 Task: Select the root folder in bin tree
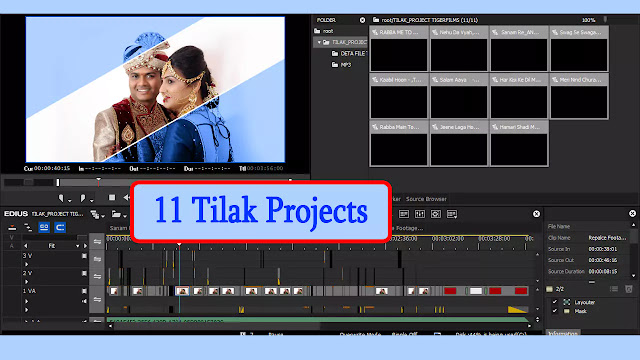click(324, 31)
